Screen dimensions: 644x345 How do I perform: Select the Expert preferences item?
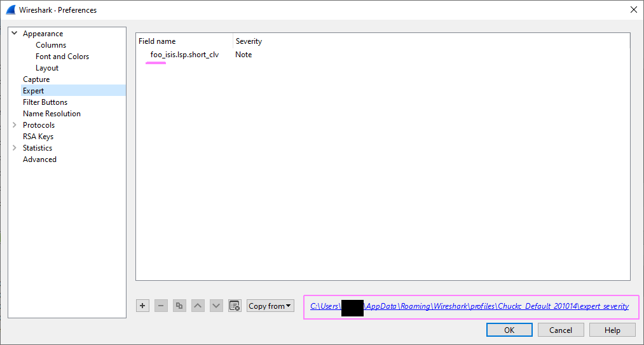[x=74, y=90]
